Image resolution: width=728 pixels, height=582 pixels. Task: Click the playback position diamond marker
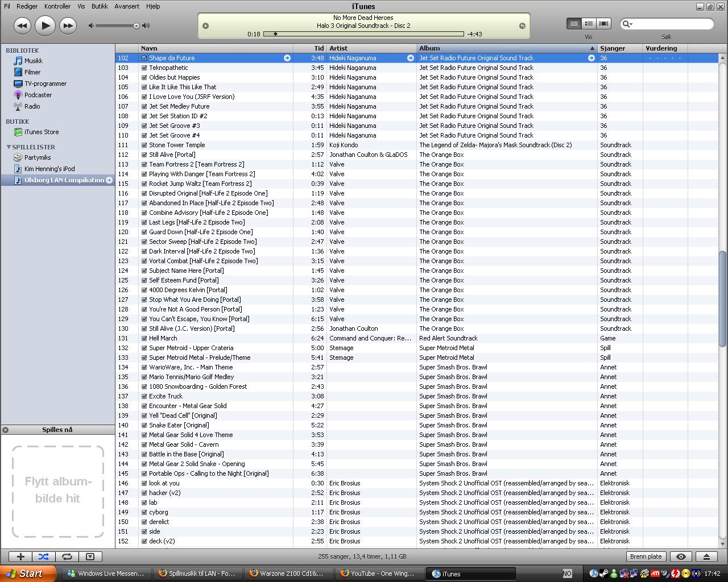[276, 34]
